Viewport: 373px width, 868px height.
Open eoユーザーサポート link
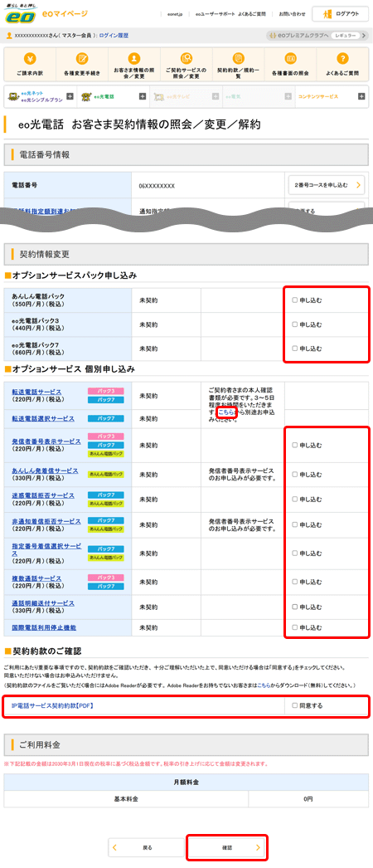pyautogui.click(x=215, y=14)
